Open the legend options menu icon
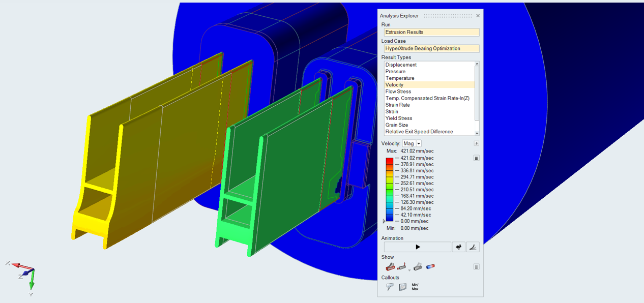This screenshot has width=644, height=303. [476, 158]
